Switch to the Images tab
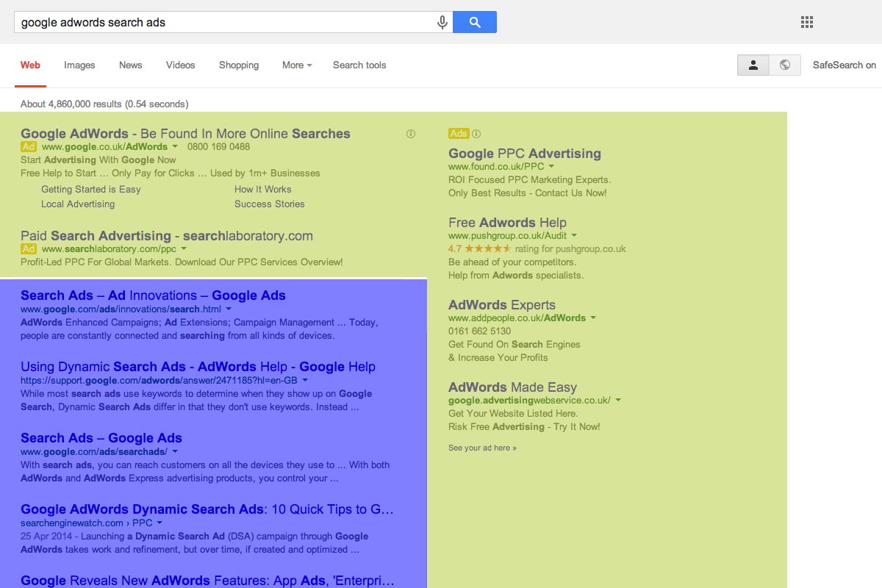The image size is (882, 588). 79,65
